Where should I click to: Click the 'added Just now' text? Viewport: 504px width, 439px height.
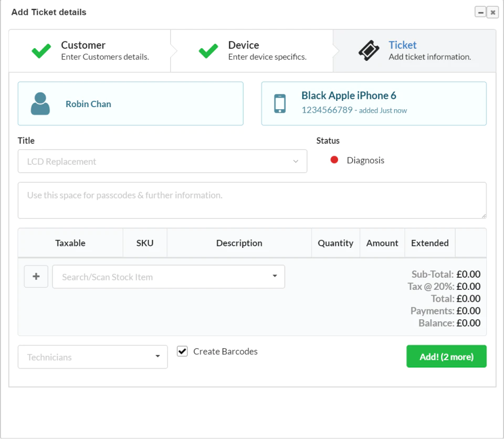click(383, 110)
